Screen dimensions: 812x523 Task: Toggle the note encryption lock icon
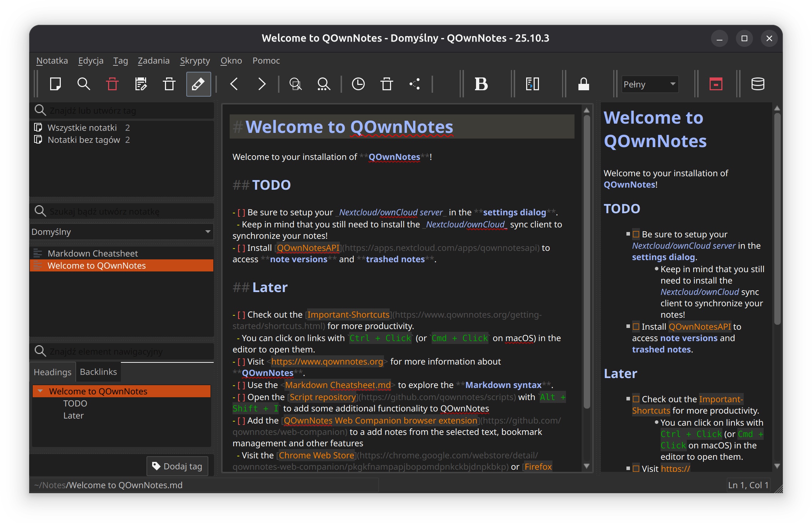point(583,84)
